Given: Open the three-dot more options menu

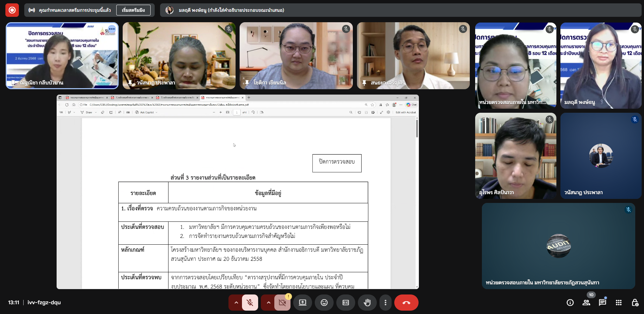Looking at the screenshot, I should click(x=386, y=303).
